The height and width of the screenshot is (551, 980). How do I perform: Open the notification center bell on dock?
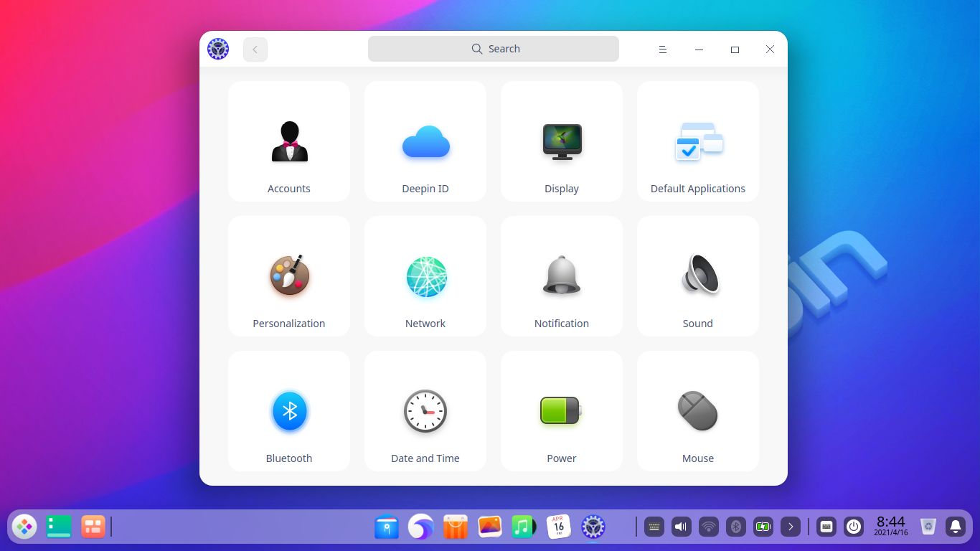(x=956, y=527)
